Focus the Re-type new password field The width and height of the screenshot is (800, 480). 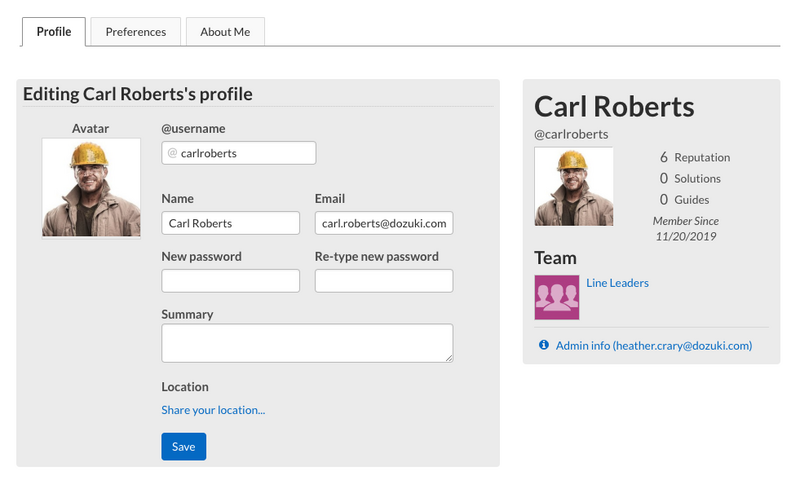point(383,281)
